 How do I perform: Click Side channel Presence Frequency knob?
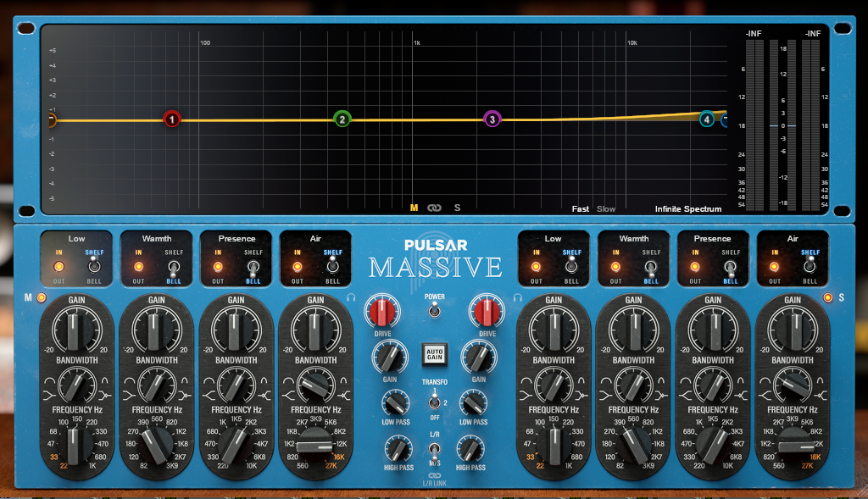pyautogui.click(x=713, y=445)
